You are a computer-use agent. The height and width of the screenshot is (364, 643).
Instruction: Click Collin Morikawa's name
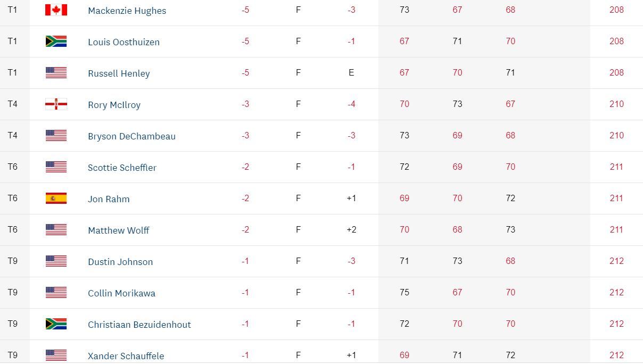[121, 293]
